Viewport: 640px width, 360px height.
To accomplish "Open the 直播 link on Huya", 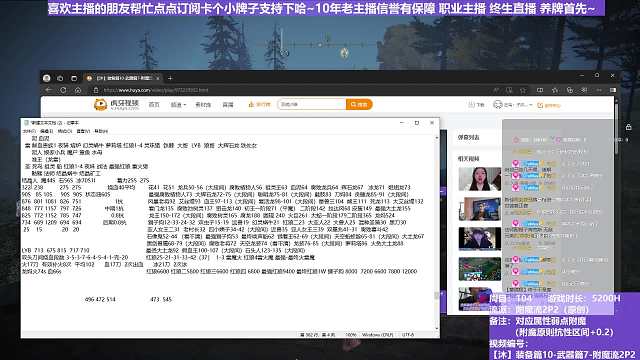I will pyautogui.click(x=228, y=105).
